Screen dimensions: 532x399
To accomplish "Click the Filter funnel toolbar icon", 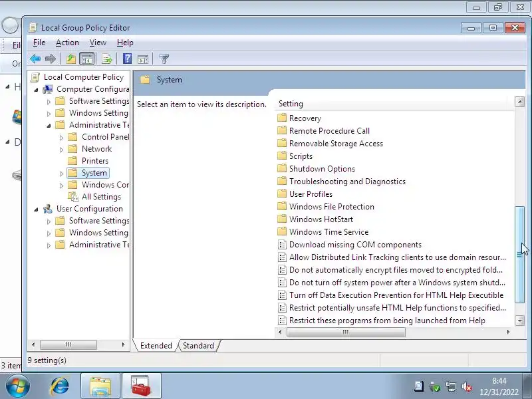I will [x=164, y=59].
